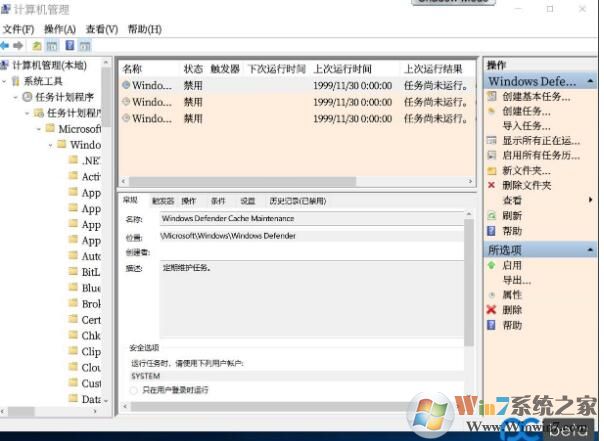Toggle the console tree pane toolbar icon
Viewport: 604px width, 441px height.
coord(52,46)
